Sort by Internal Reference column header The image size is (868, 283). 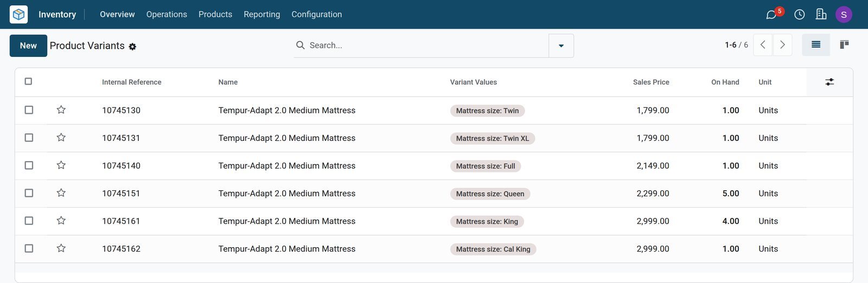click(x=132, y=82)
